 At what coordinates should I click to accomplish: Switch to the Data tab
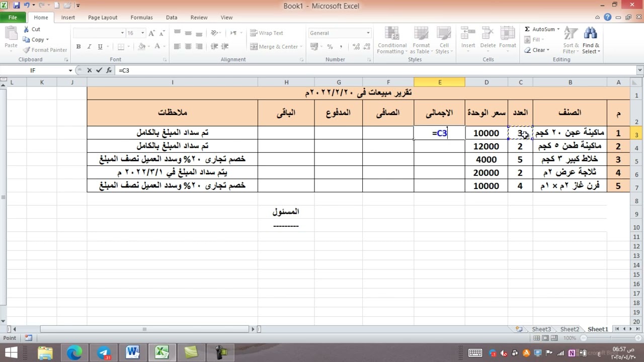tap(172, 17)
